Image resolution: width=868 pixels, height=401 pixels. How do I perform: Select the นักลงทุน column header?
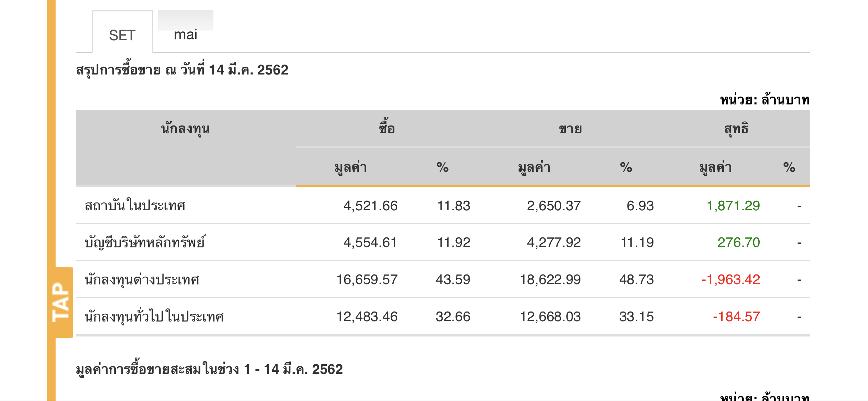pos(185,129)
